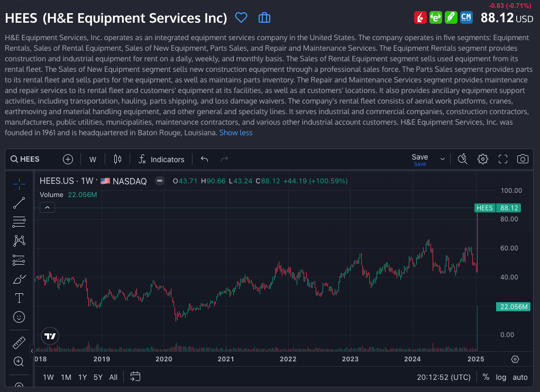Set the chart range to All
Image resolution: width=540 pixels, height=392 pixels.
click(113, 377)
